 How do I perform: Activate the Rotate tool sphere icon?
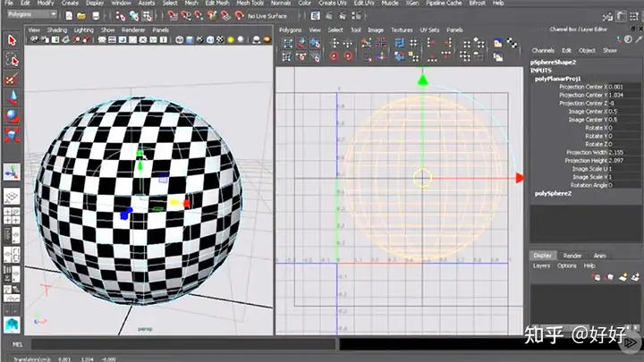(12, 116)
